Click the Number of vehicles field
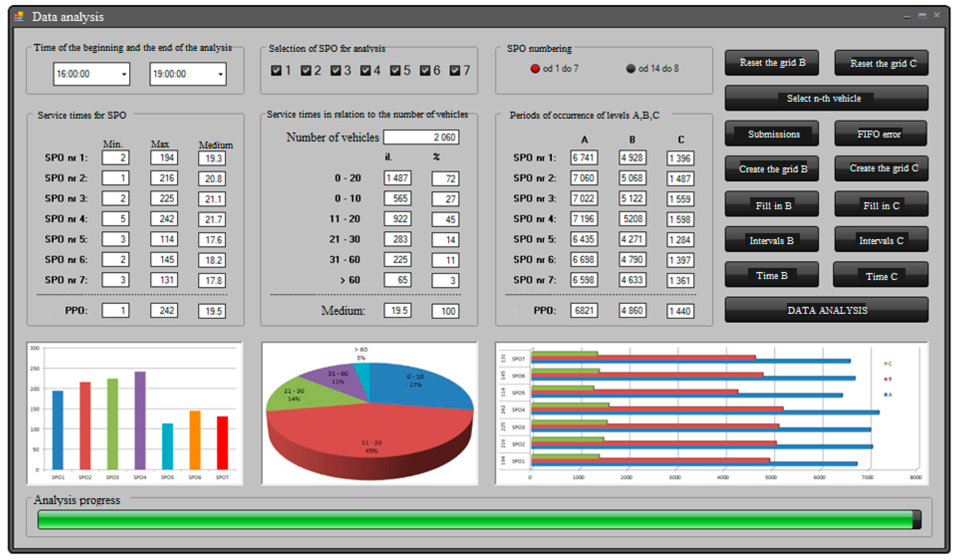The height and width of the screenshot is (560, 958). pyautogui.click(x=421, y=137)
